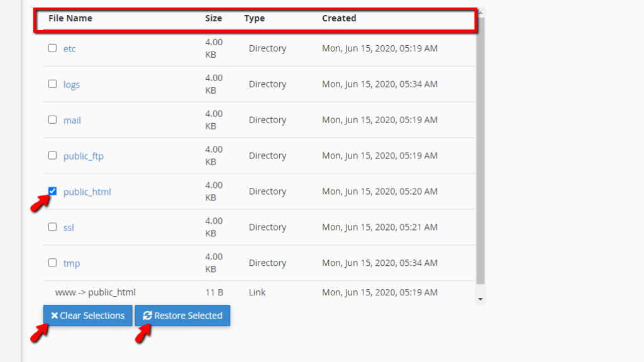Click the X icon in Clear Selections

point(54,315)
